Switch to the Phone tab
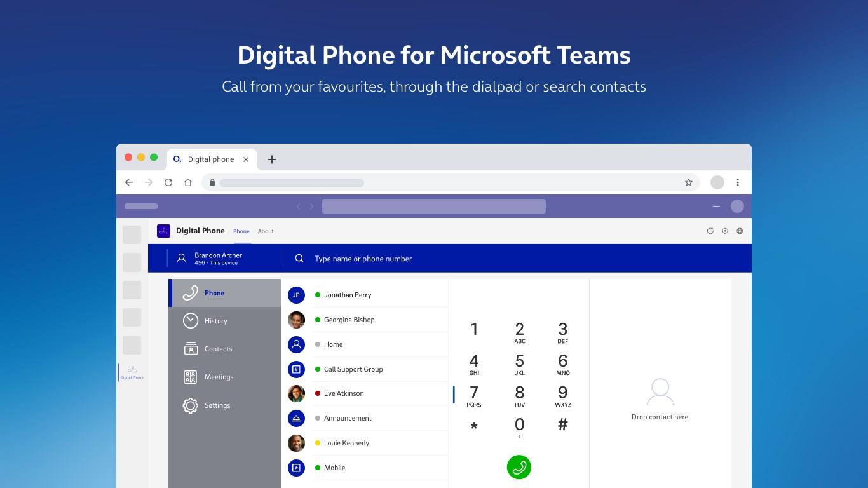 click(x=241, y=231)
